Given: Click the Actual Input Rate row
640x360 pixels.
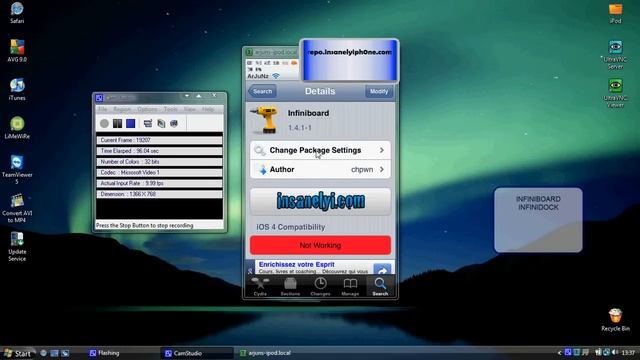Looking at the screenshot, I should (160, 183).
